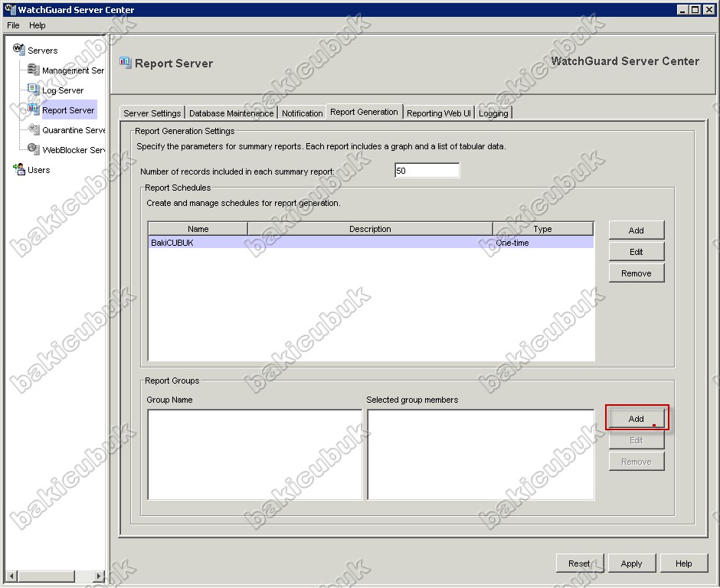
Task: Reset the report server settings
Action: click(x=580, y=563)
